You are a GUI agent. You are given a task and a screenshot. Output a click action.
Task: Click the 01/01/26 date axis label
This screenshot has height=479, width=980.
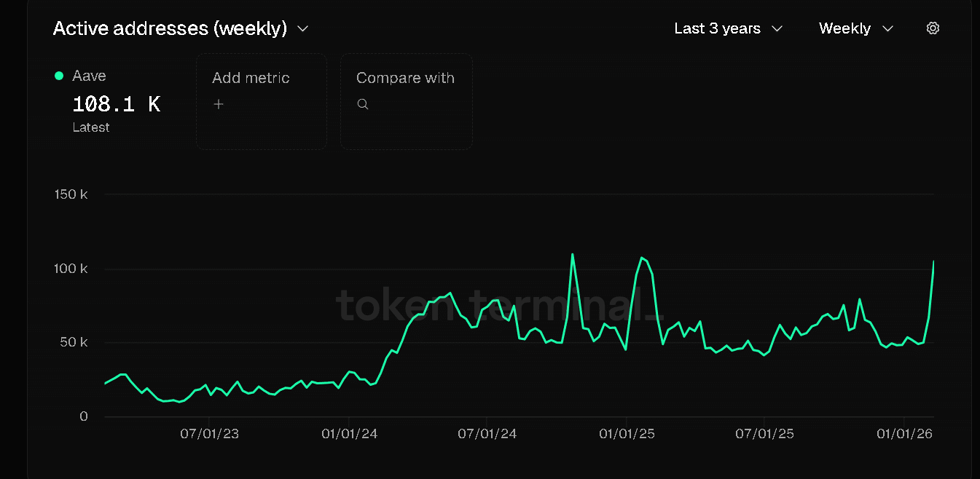pos(904,434)
